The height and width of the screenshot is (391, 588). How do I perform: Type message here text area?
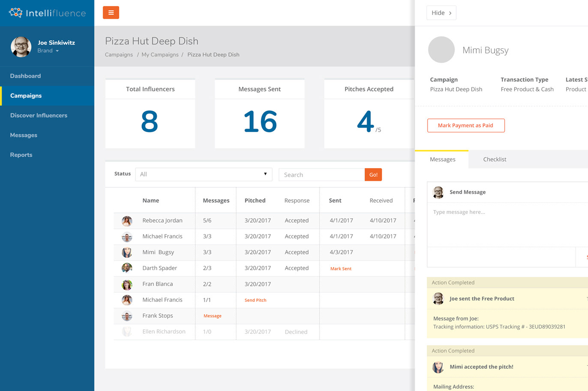pos(507,225)
